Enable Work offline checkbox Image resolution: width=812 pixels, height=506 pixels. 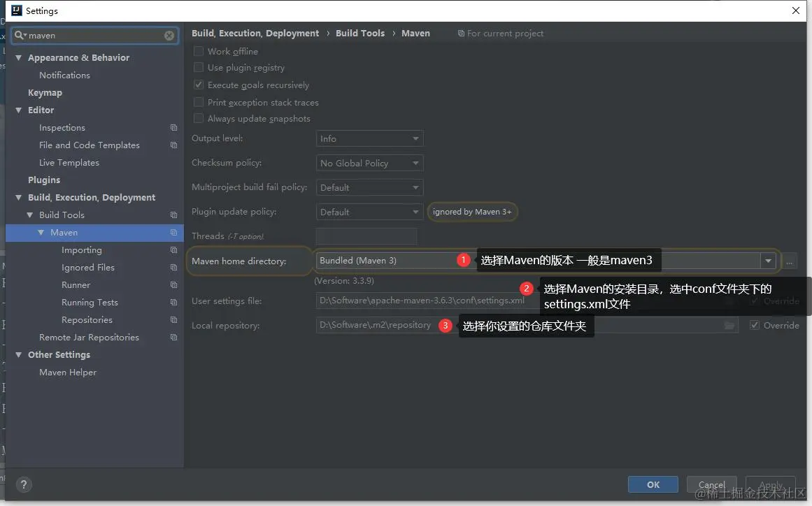point(199,51)
